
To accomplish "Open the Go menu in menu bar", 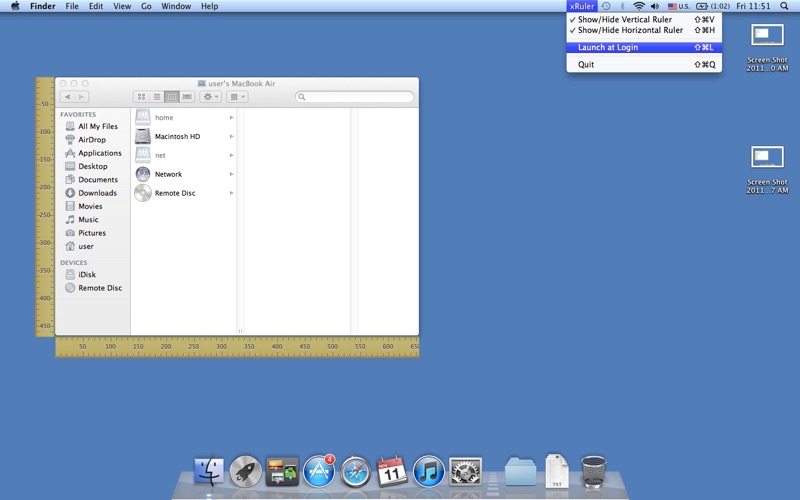I will coord(146,6).
